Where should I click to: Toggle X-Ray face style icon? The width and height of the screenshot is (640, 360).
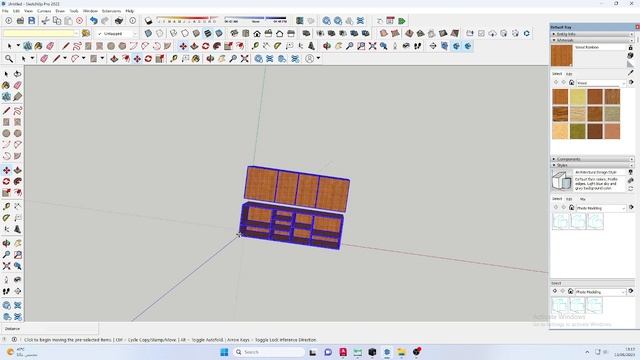click(148, 33)
